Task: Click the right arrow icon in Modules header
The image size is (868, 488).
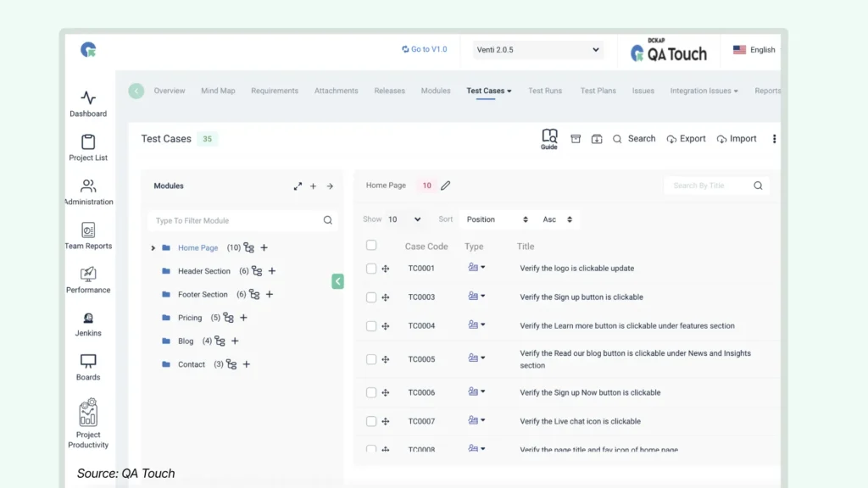Action: 330,186
